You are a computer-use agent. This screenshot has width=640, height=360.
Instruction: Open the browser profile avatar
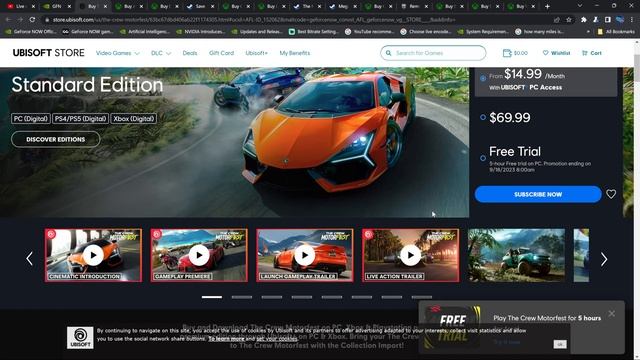point(620,20)
